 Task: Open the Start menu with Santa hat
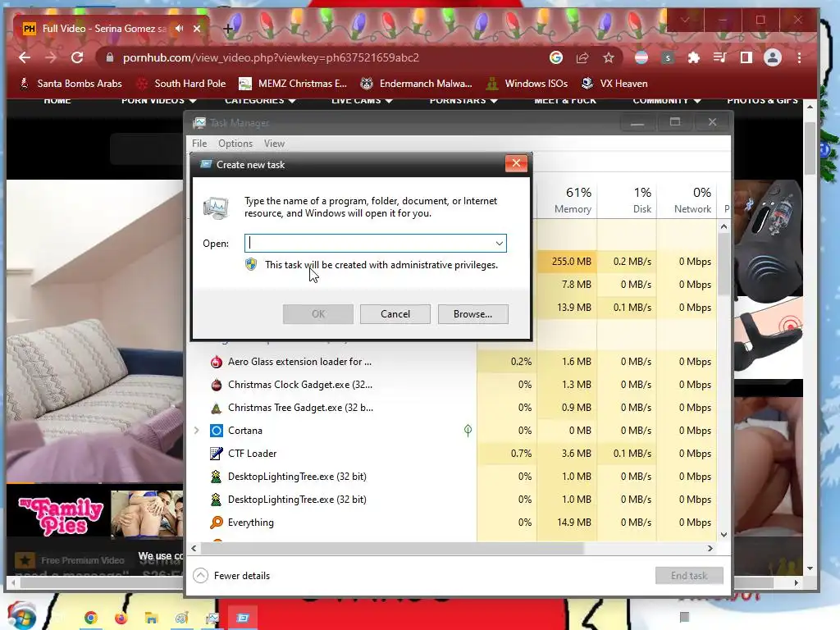click(22, 616)
